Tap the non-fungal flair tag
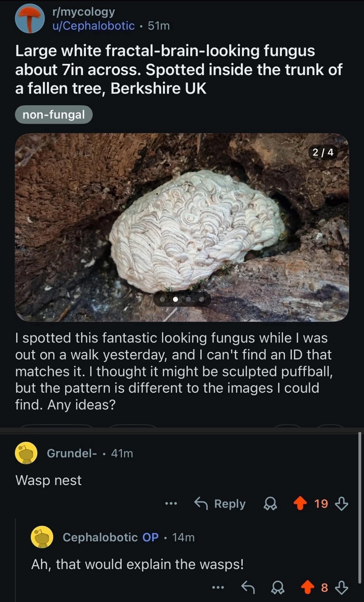The width and height of the screenshot is (364, 602). pyautogui.click(x=54, y=115)
